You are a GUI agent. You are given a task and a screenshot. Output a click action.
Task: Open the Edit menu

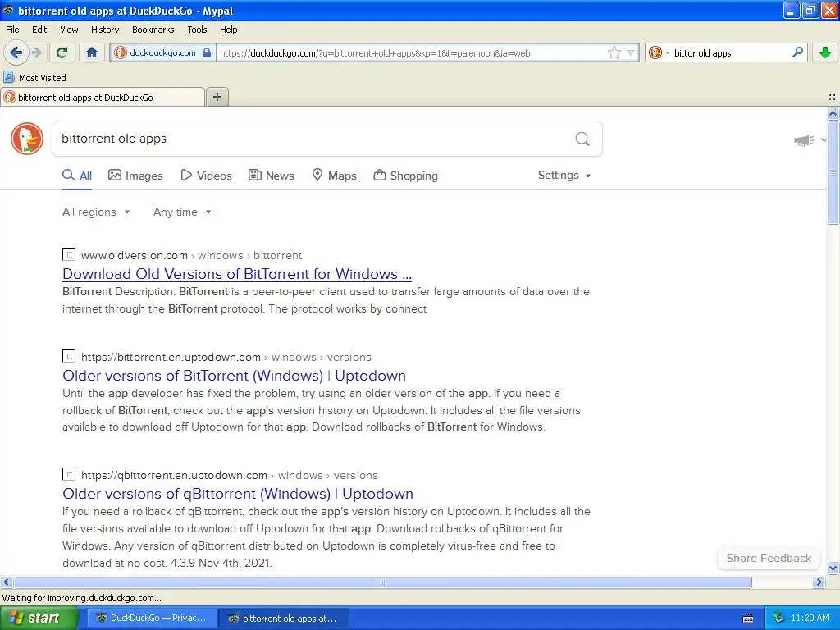point(39,30)
